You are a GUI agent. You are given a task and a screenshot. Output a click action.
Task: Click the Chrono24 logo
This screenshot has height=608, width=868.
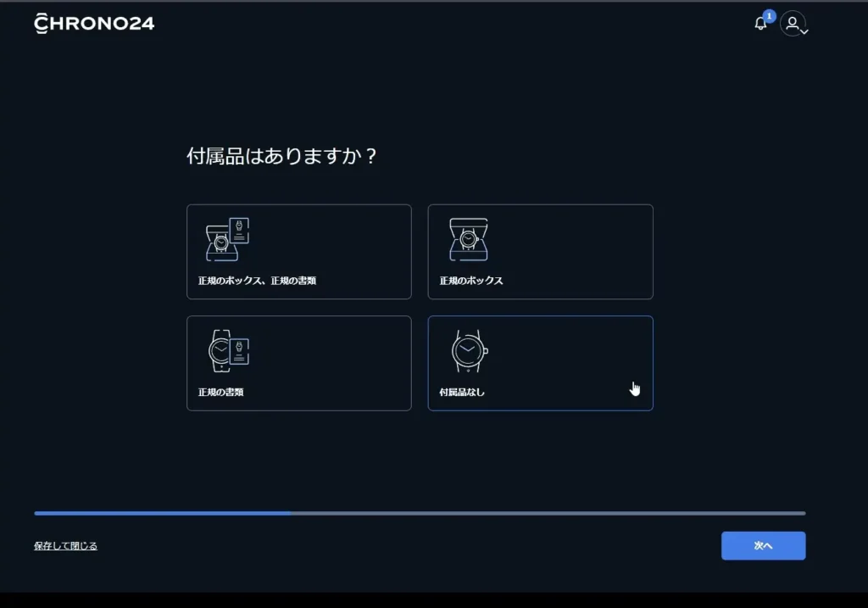click(94, 24)
